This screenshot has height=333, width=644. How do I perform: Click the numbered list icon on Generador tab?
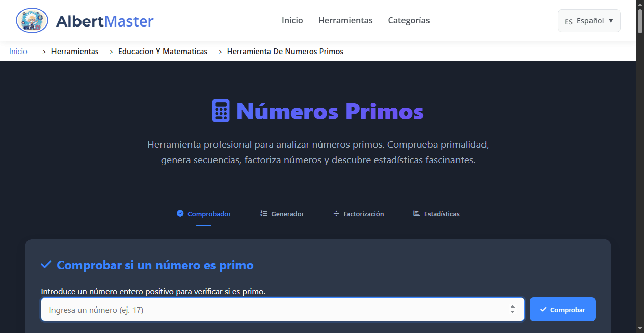click(263, 214)
